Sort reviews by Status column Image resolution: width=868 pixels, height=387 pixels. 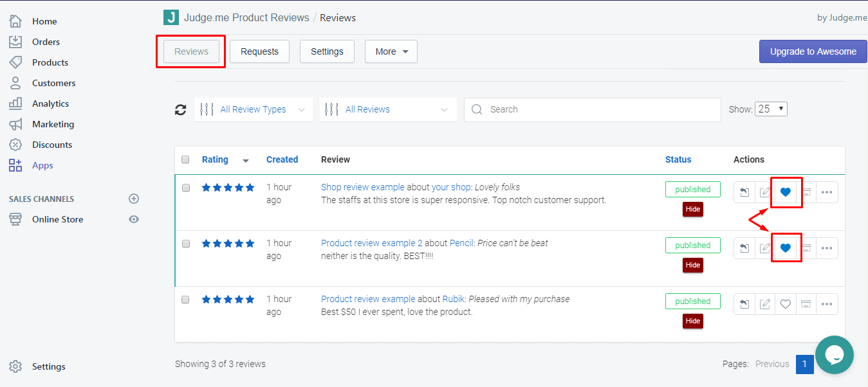(678, 159)
